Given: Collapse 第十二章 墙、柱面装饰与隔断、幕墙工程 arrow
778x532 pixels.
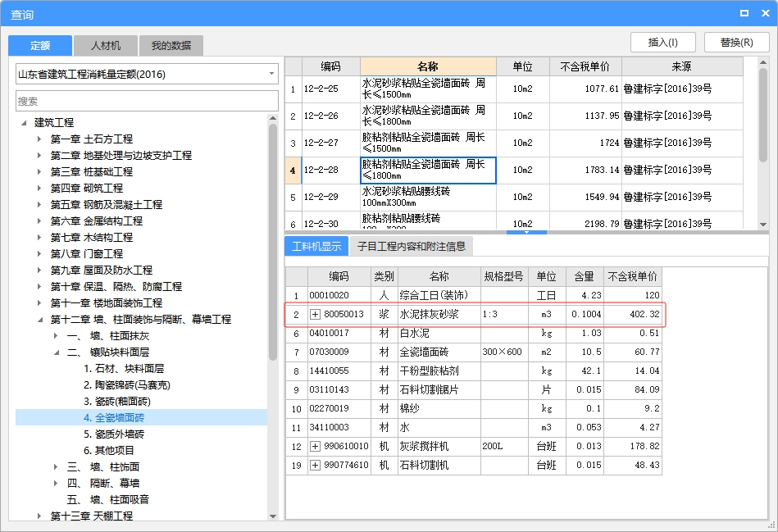Looking at the screenshot, I should (x=39, y=320).
